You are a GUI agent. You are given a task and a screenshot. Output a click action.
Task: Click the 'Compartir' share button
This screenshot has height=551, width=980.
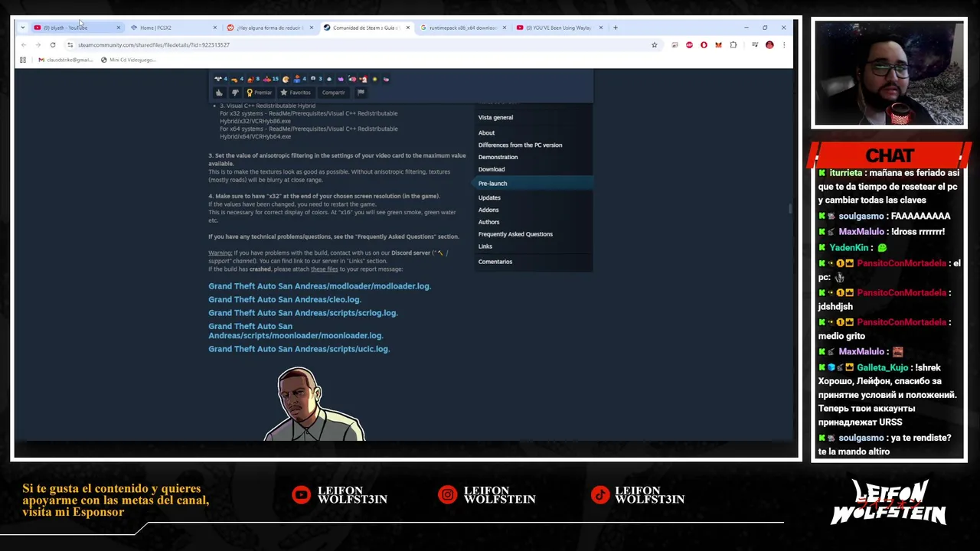pyautogui.click(x=333, y=93)
